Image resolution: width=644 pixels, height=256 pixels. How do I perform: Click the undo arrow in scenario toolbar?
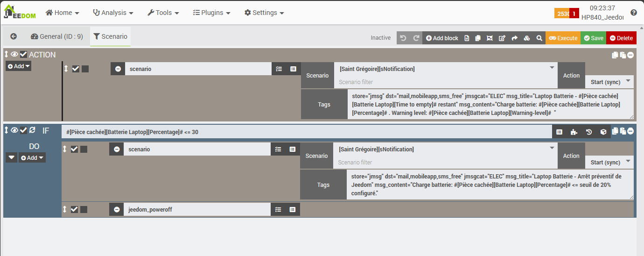(404, 38)
